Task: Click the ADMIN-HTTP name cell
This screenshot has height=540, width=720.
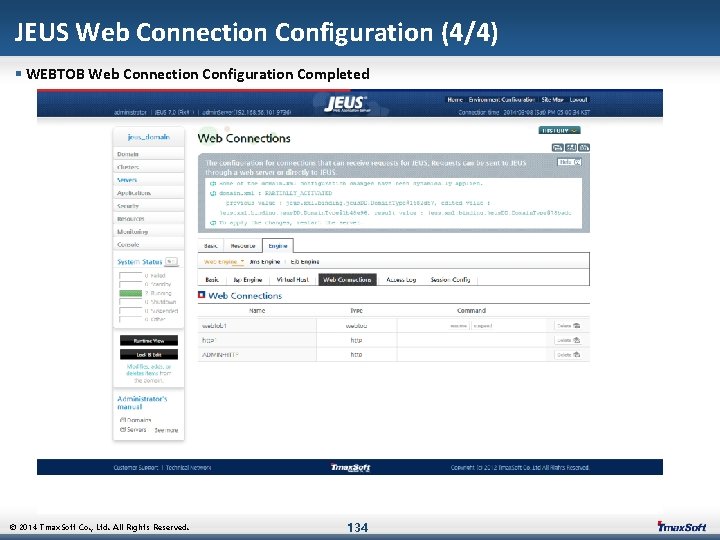Action: [257, 354]
